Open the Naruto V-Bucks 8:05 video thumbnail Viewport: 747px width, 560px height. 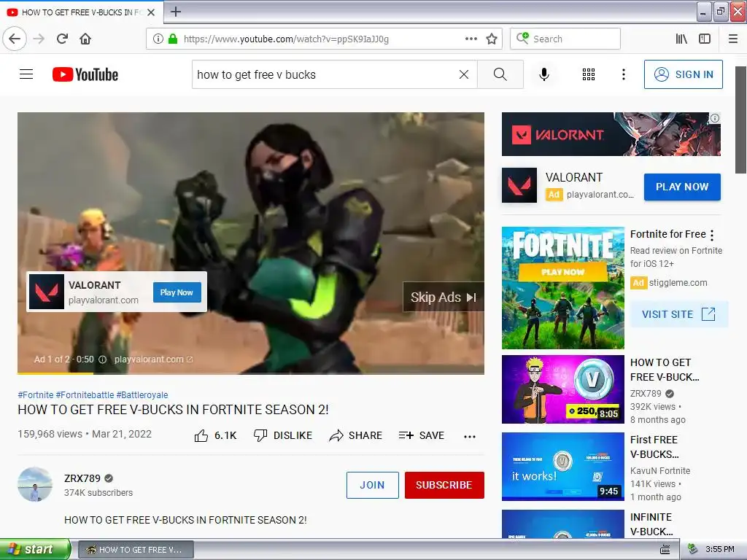click(x=562, y=389)
